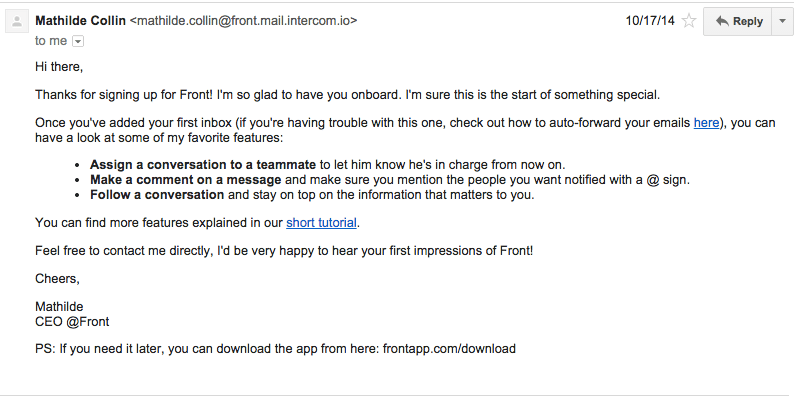Image resolution: width=801 pixels, height=399 pixels.
Task: Click the Reply button
Action: tap(738, 21)
